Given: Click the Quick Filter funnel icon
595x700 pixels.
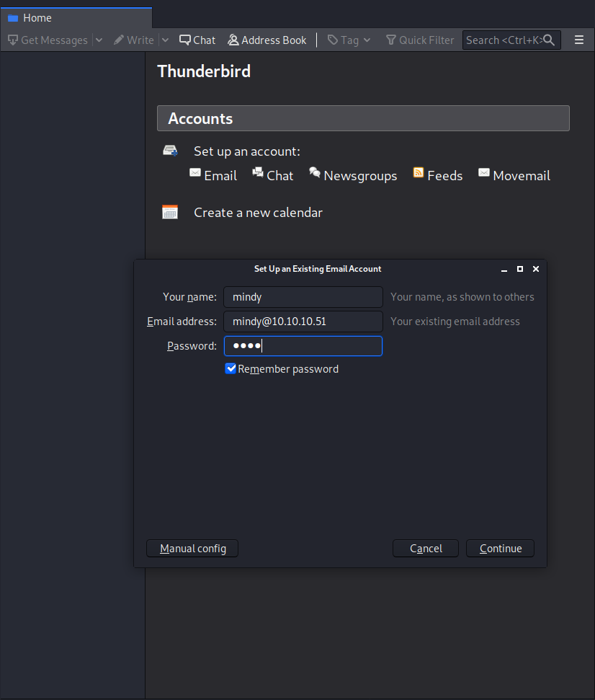Looking at the screenshot, I should point(390,40).
